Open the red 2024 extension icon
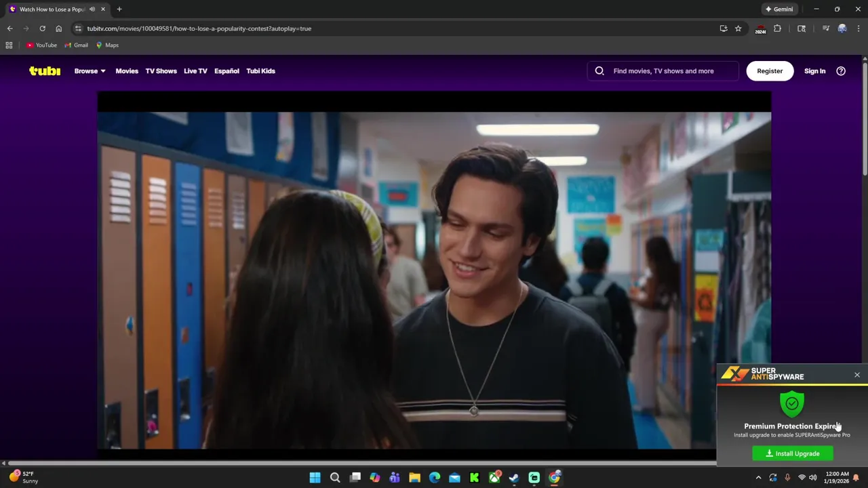The width and height of the screenshot is (868, 488). tap(760, 29)
